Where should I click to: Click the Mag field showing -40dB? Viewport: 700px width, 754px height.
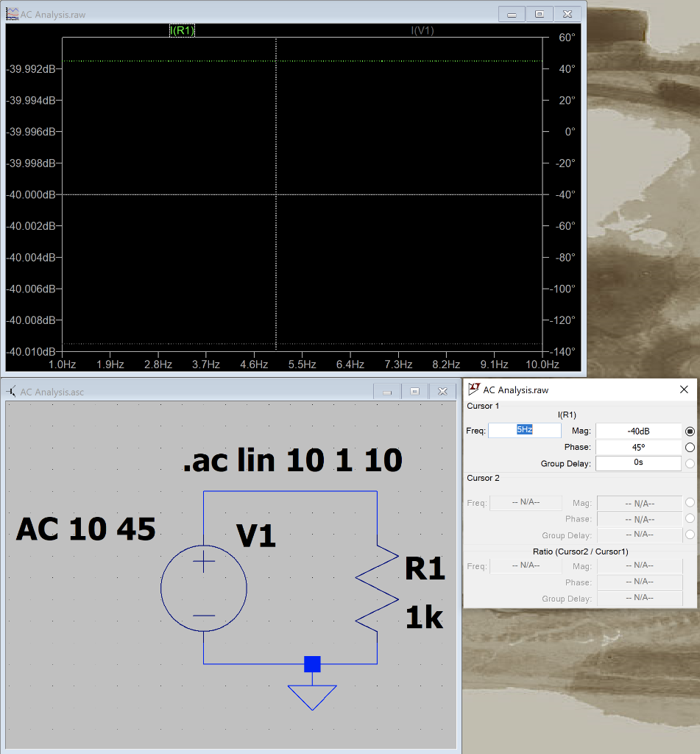click(x=638, y=430)
